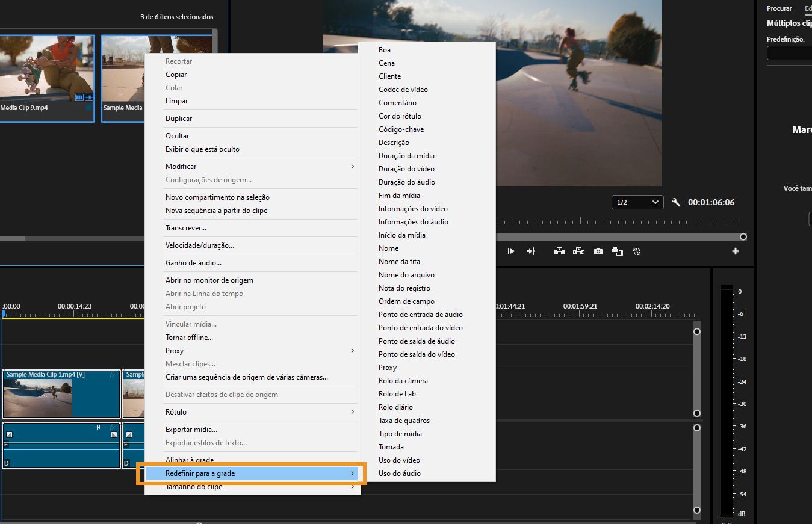
Task: Click 'Exportar mídia...' menu entry
Action: pyautogui.click(x=191, y=430)
